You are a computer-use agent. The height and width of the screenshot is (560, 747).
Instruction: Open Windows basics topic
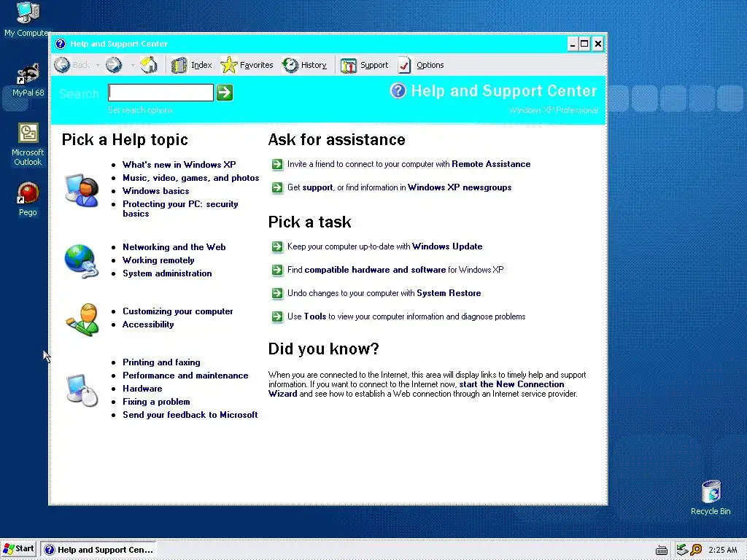click(156, 190)
